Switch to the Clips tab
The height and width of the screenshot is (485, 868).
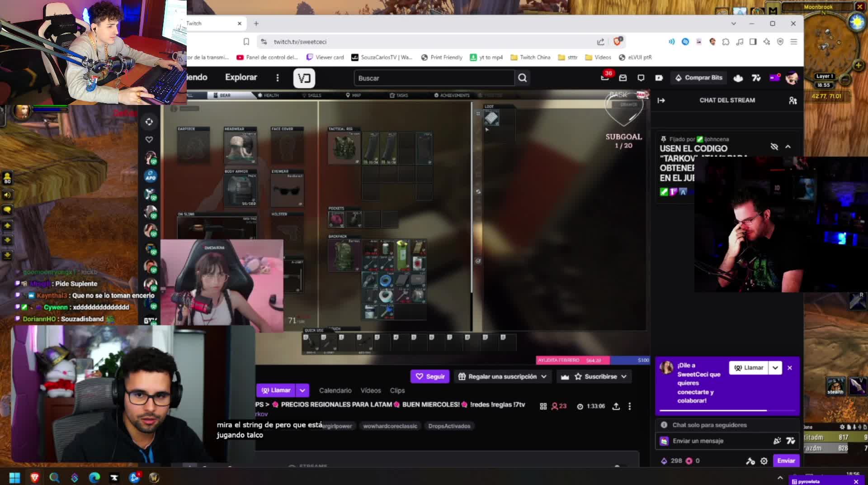(397, 390)
